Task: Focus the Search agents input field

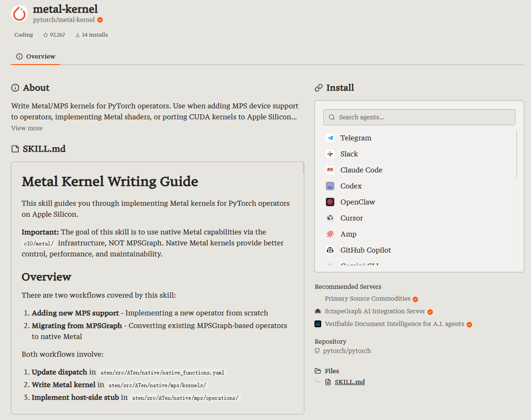Action: pyautogui.click(x=419, y=117)
